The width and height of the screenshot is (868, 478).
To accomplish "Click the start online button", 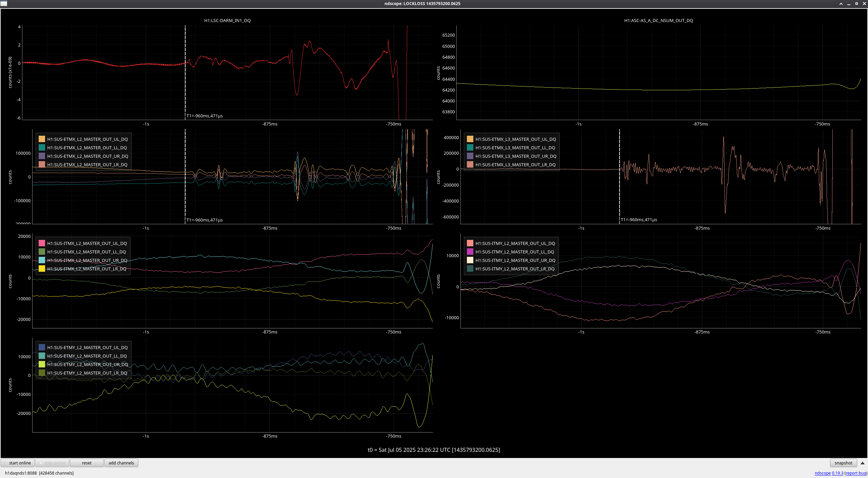I will point(18,463).
